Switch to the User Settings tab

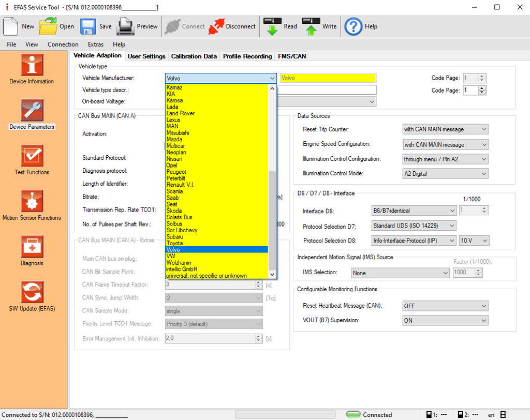pyautogui.click(x=146, y=56)
